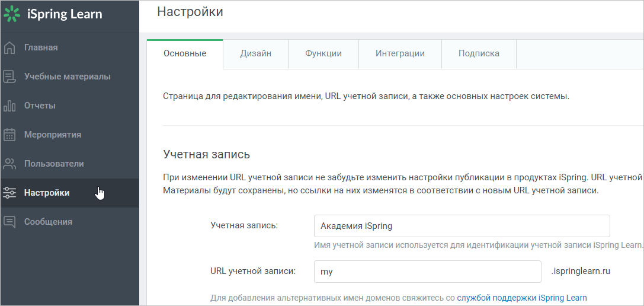Switch to the Дизайн tab
Image resolution: width=644 pixels, height=306 pixels.
coord(256,54)
